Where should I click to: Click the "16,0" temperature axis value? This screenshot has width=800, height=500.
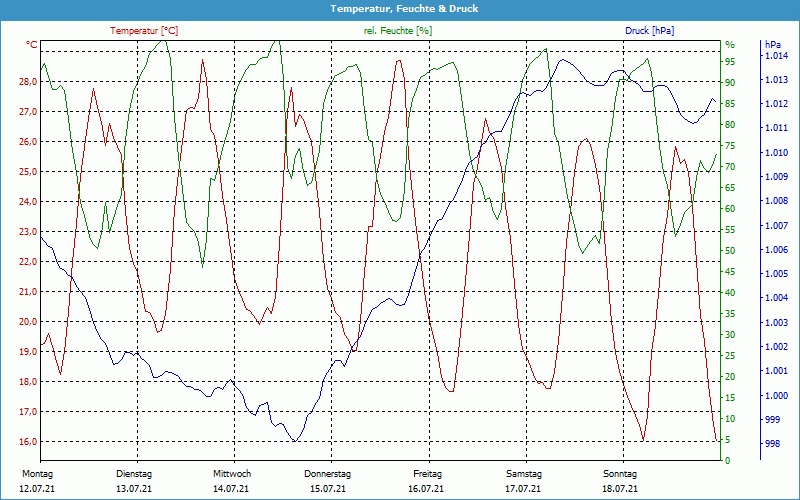pyautogui.click(x=29, y=442)
